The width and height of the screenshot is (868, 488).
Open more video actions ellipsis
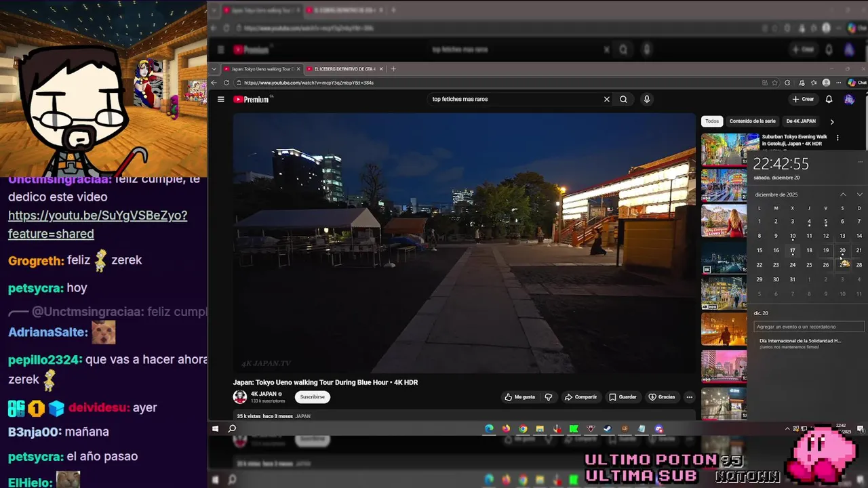(689, 397)
